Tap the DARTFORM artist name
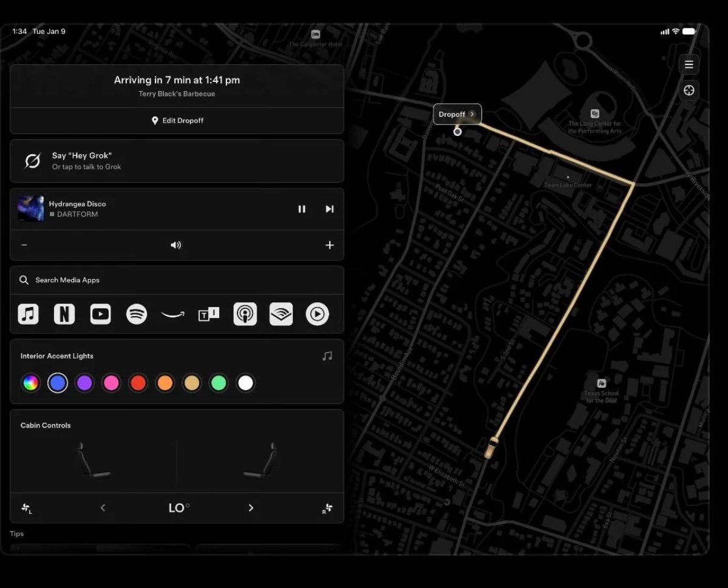The height and width of the screenshot is (588, 728). click(x=77, y=214)
